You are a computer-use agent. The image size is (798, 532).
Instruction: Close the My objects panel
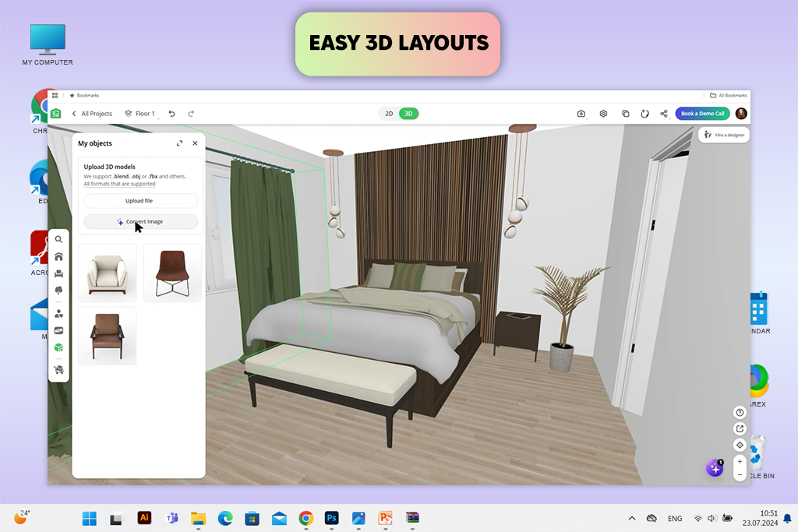tap(195, 143)
